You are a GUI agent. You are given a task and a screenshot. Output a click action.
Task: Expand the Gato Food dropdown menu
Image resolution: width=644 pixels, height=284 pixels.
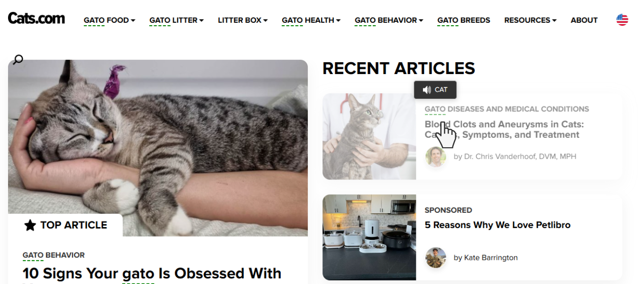point(110,20)
